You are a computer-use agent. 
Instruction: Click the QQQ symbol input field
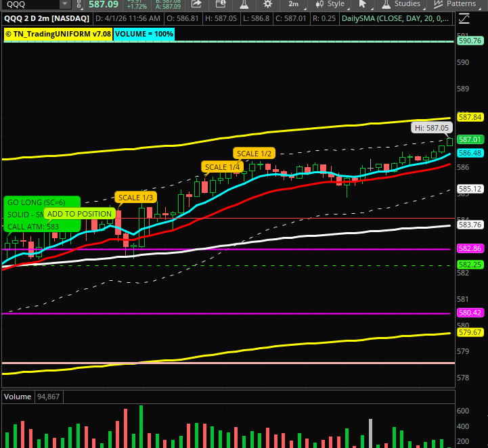coord(30,4)
